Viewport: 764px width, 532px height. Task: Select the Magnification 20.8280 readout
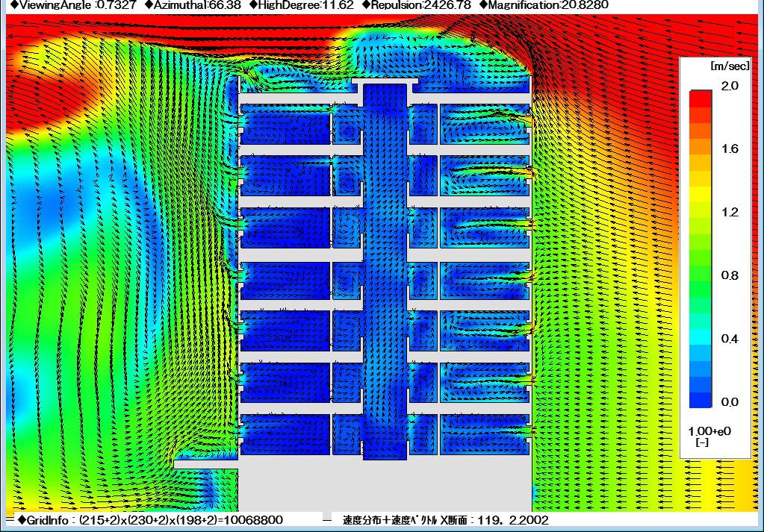click(544, 5)
